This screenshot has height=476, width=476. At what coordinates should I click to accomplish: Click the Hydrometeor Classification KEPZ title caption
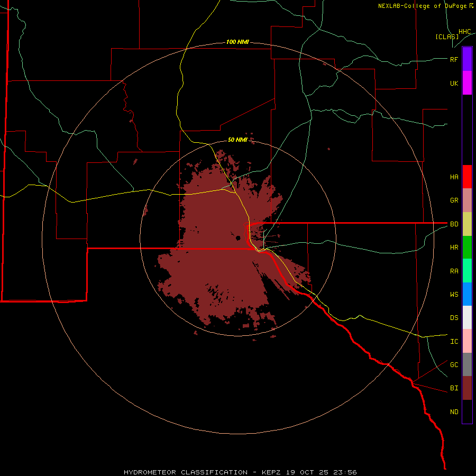tap(240, 472)
